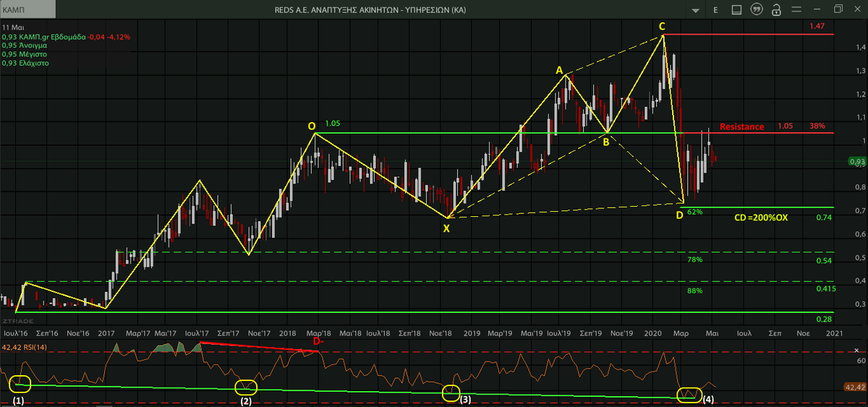Click the 38% label beside Resistance
This screenshot has width=868, height=407.
(817, 126)
